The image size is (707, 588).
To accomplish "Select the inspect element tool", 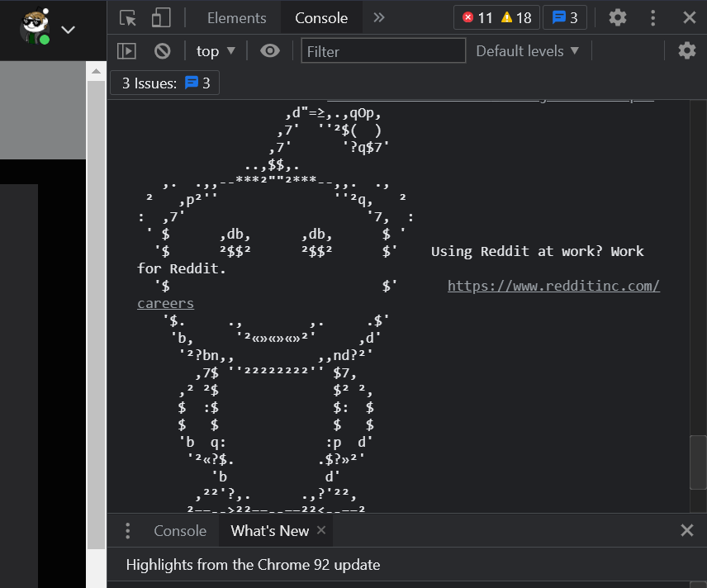I will [x=126, y=17].
